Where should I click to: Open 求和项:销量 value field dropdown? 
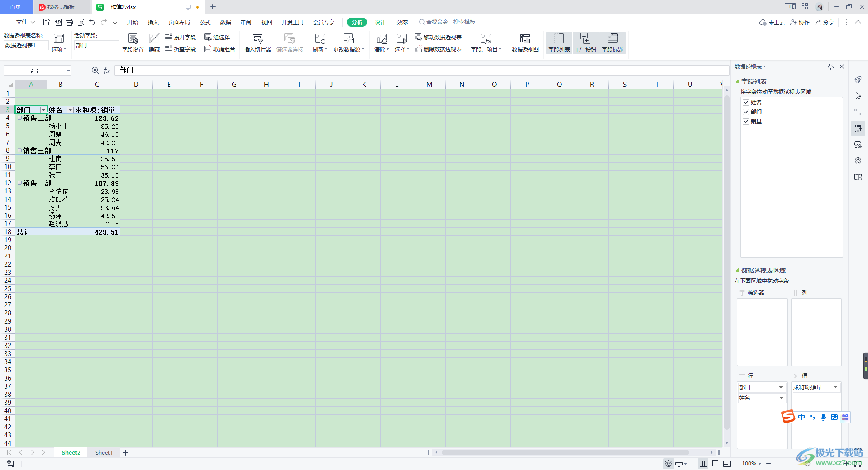point(835,387)
